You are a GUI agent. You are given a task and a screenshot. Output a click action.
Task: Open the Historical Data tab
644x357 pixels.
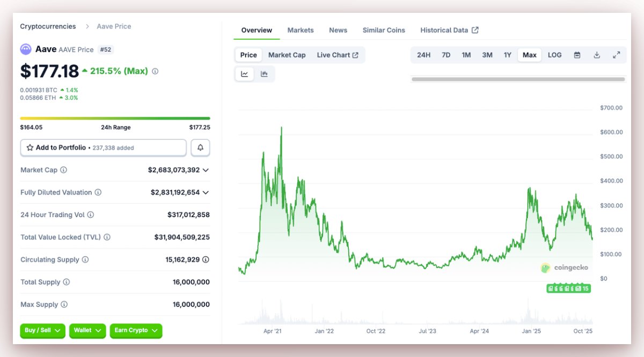pyautogui.click(x=449, y=30)
